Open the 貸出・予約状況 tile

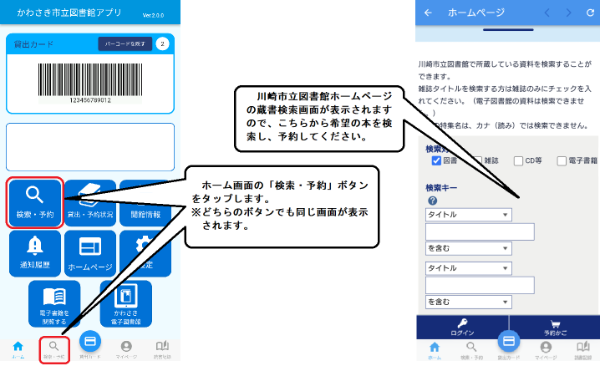[90, 203]
